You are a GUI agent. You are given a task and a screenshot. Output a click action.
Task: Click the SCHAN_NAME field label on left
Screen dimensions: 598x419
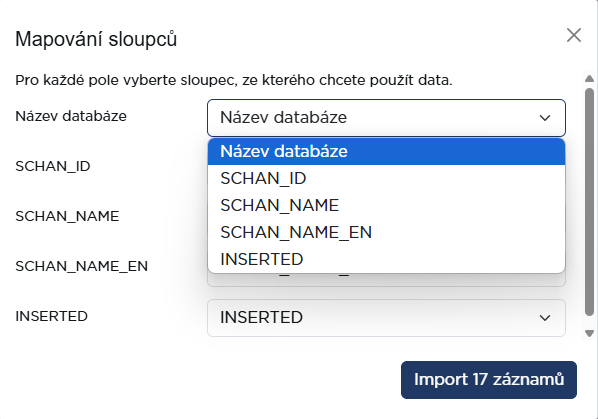[x=67, y=216]
